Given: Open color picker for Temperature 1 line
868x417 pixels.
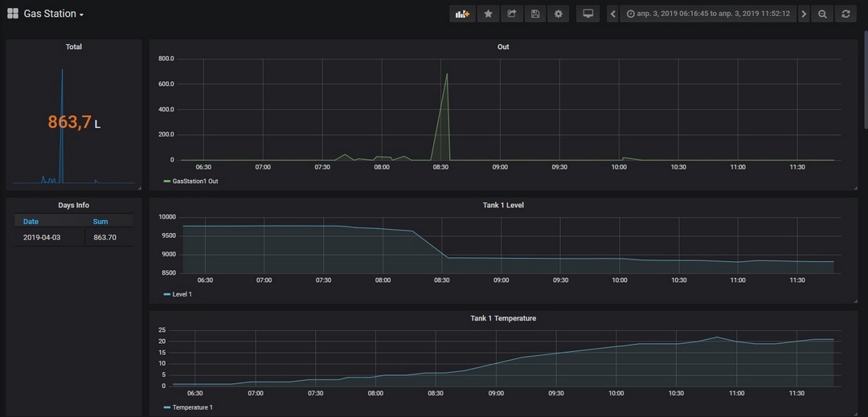Looking at the screenshot, I should [x=167, y=407].
